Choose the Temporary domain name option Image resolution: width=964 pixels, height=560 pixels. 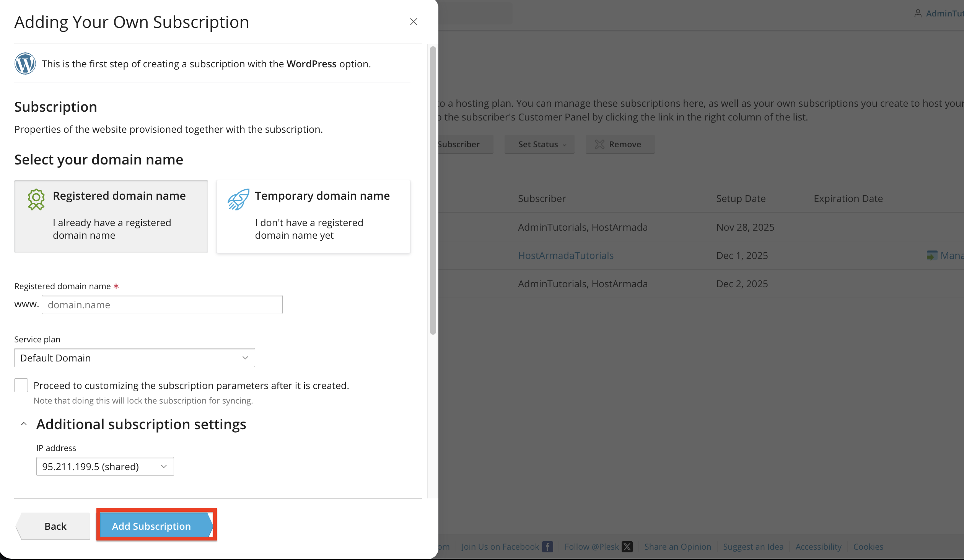[313, 216]
